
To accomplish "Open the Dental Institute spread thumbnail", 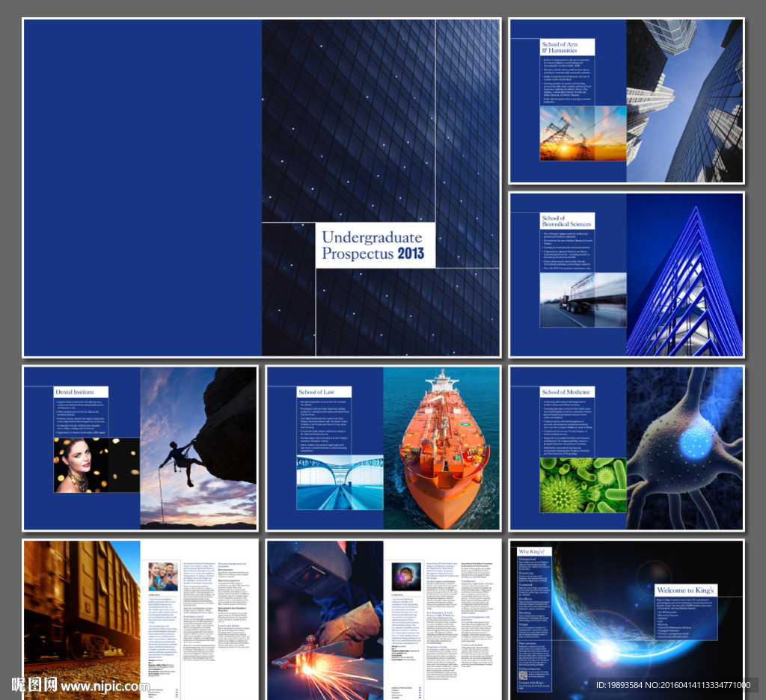I will [x=140, y=449].
